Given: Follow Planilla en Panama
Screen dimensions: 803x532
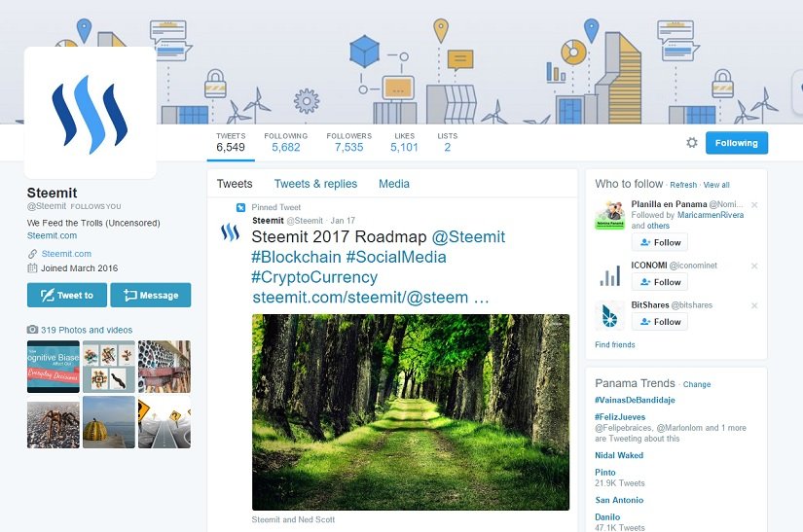Looking at the screenshot, I should tap(660, 242).
